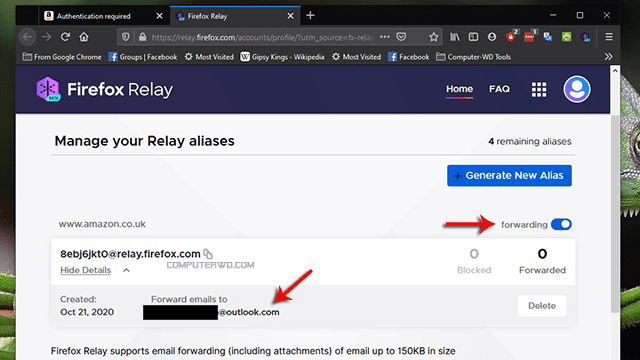The height and width of the screenshot is (360, 640).
Task: Copy the relay alias address to clipboard
Action: point(208,254)
